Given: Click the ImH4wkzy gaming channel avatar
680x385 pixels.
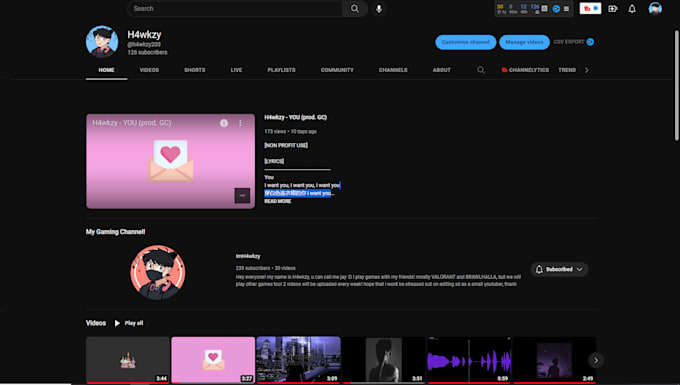Looking at the screenshot, I should coord(158,272).
